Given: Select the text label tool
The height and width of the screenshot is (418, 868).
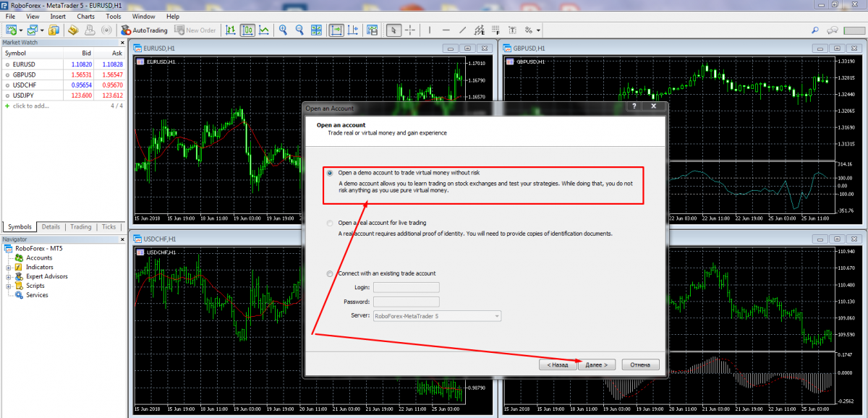Looking at the screenshot, I should tap(513, 30).
